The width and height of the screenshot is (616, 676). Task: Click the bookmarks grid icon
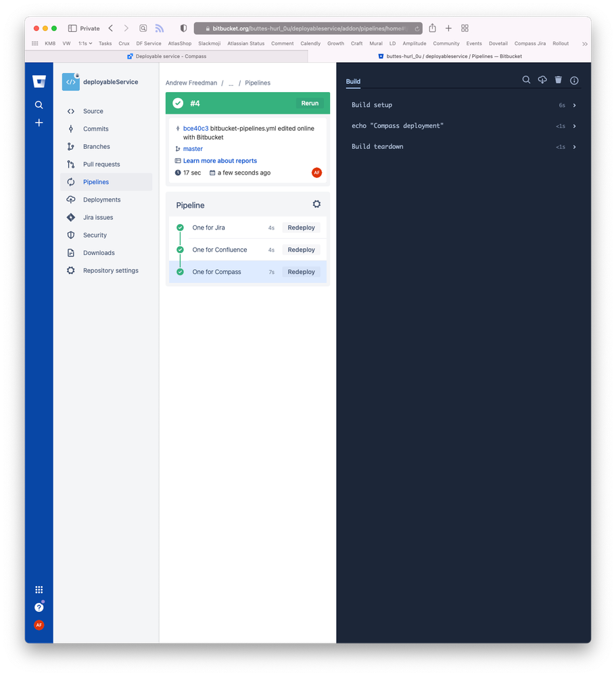pos(35,43)
